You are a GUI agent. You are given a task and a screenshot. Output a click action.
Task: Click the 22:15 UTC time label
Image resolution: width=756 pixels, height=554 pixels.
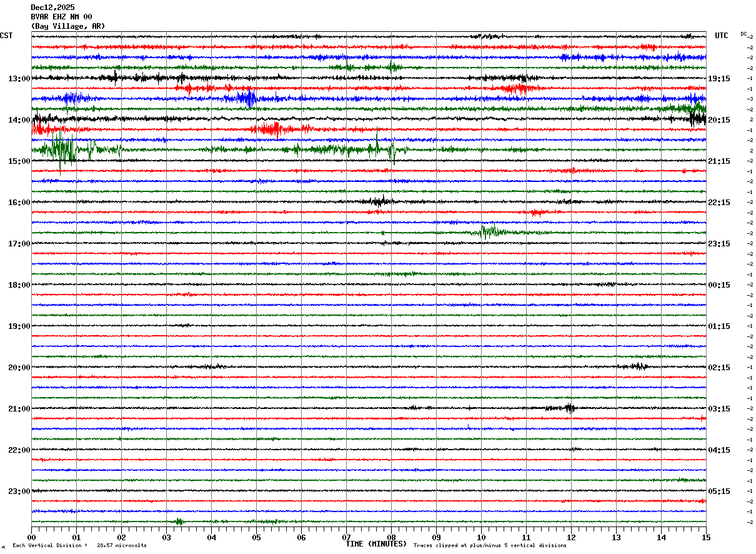point(719,203)
